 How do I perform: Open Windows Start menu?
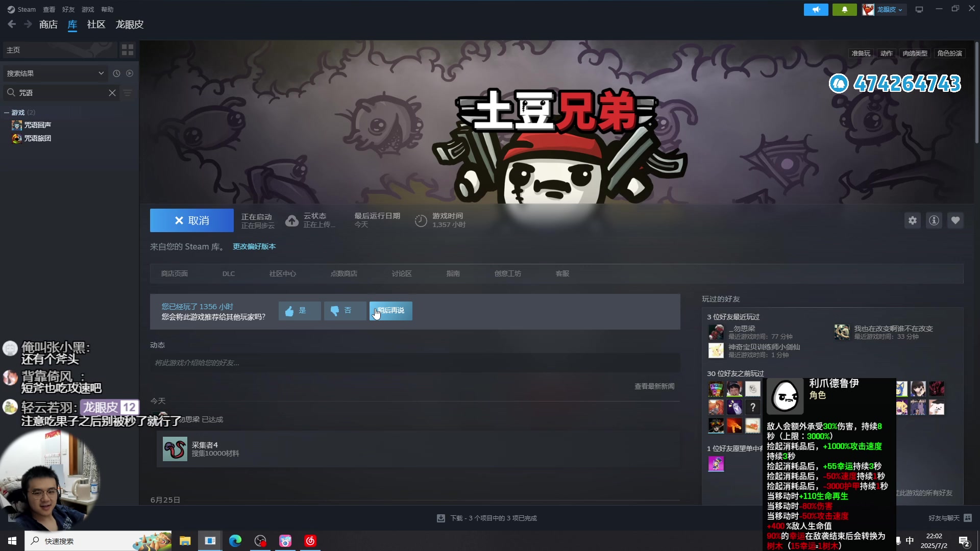click(x=12, y=541)
